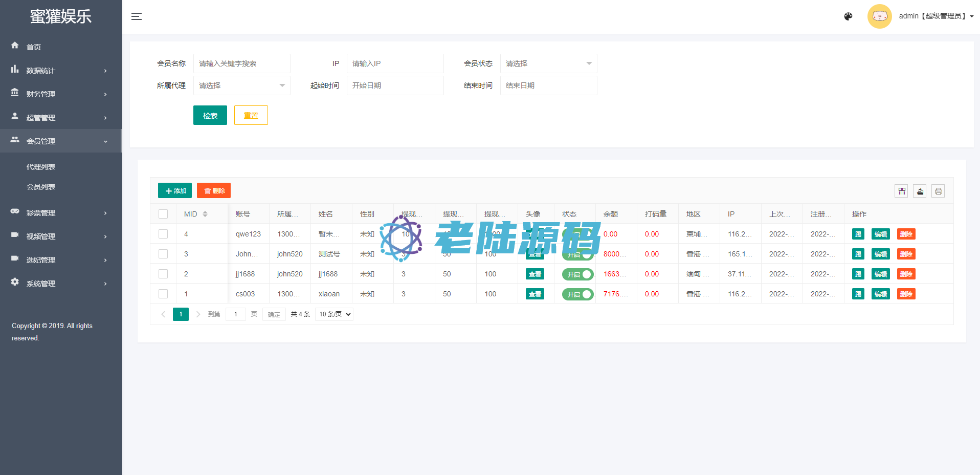Open the 彩票管理 menu label
Viewport: 980px width, 475px height.
(41, 213)
